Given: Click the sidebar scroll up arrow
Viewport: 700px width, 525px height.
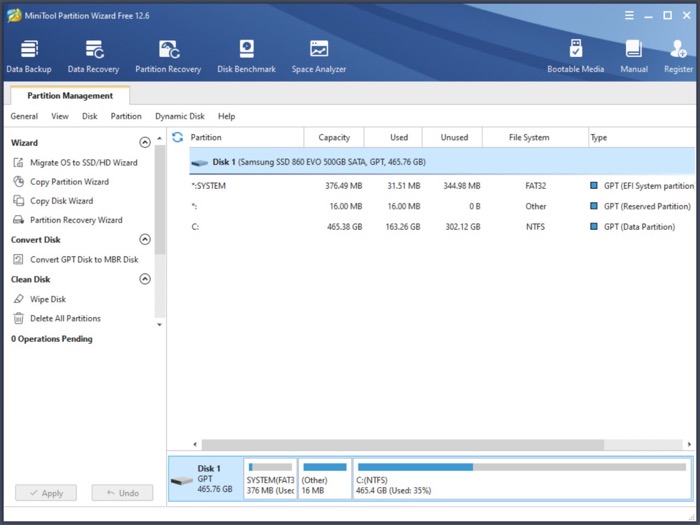Looking at the screenshot, I should (160, 138).
